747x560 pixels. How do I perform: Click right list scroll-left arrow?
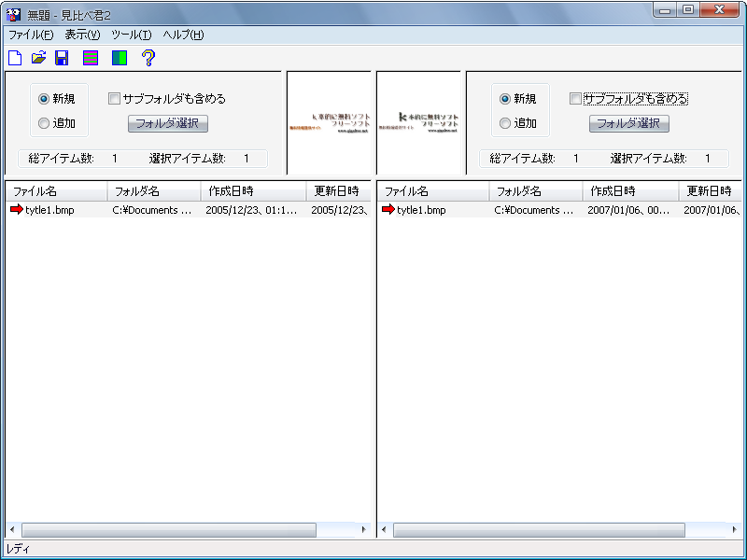[x=384, y=529]
